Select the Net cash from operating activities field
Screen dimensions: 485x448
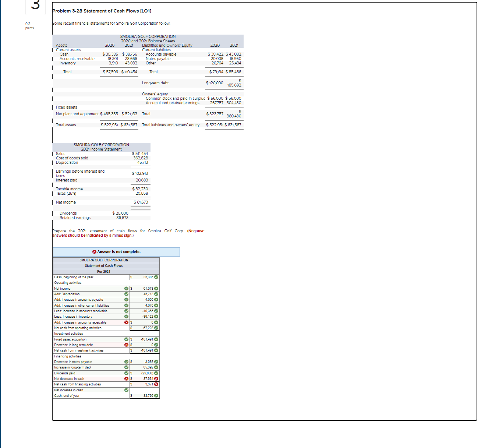(144, 328)
